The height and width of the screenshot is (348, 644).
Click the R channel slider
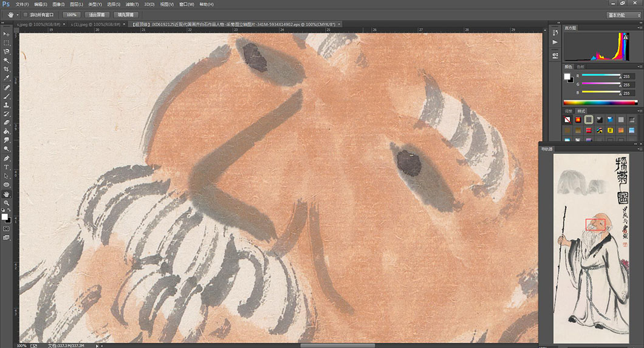(x=601, y=76)
